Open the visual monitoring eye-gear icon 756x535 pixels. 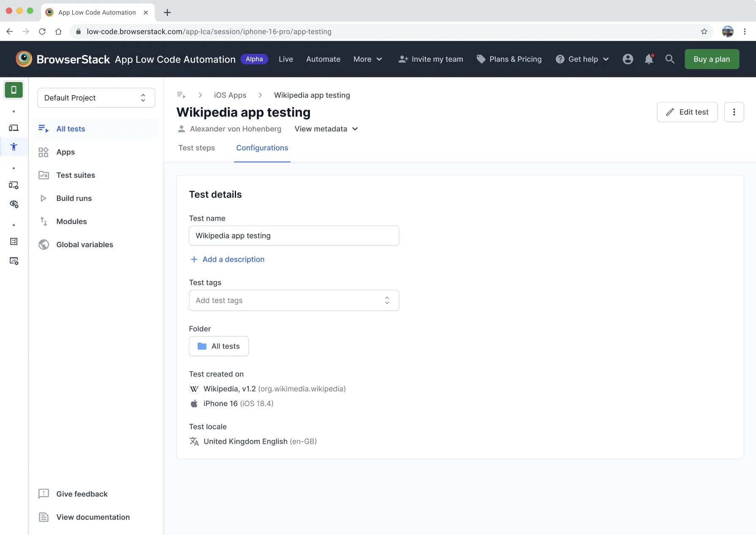14,204
